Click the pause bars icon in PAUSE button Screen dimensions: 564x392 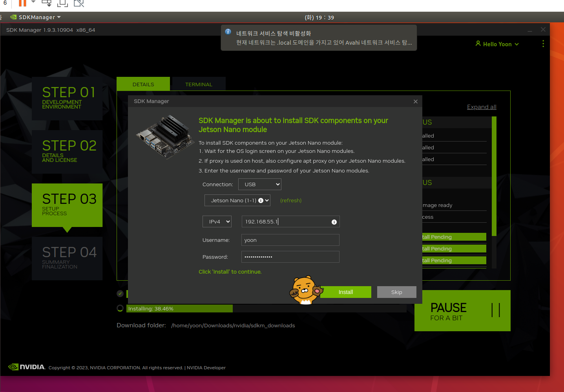pos(496,310)
